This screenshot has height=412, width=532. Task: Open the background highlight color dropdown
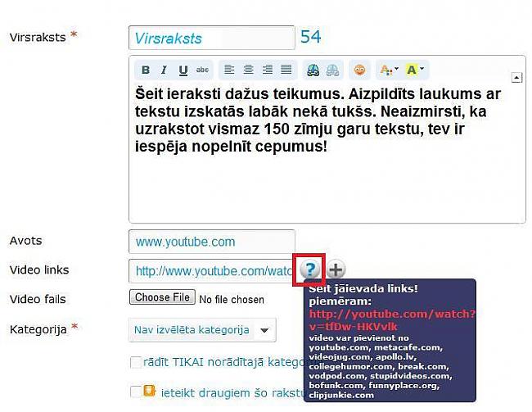[415, 70]
